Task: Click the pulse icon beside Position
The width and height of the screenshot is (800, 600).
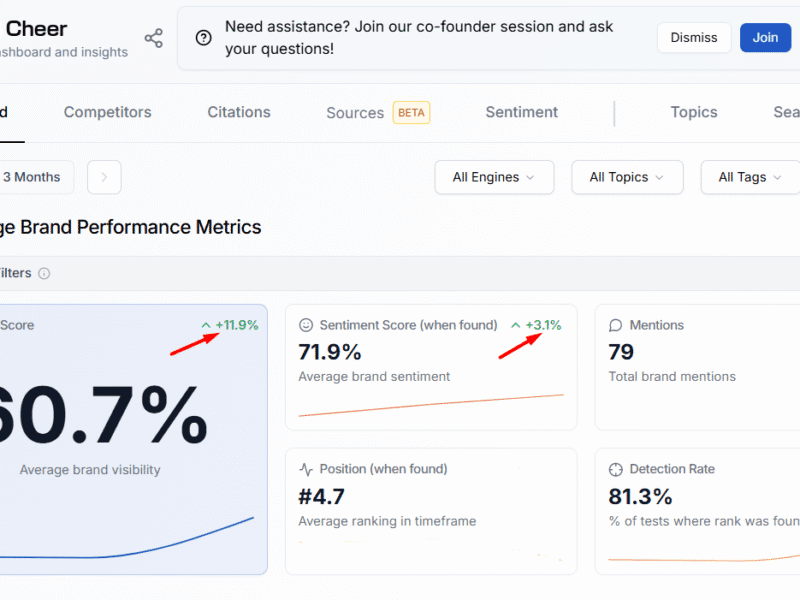Action: point(306,469)
